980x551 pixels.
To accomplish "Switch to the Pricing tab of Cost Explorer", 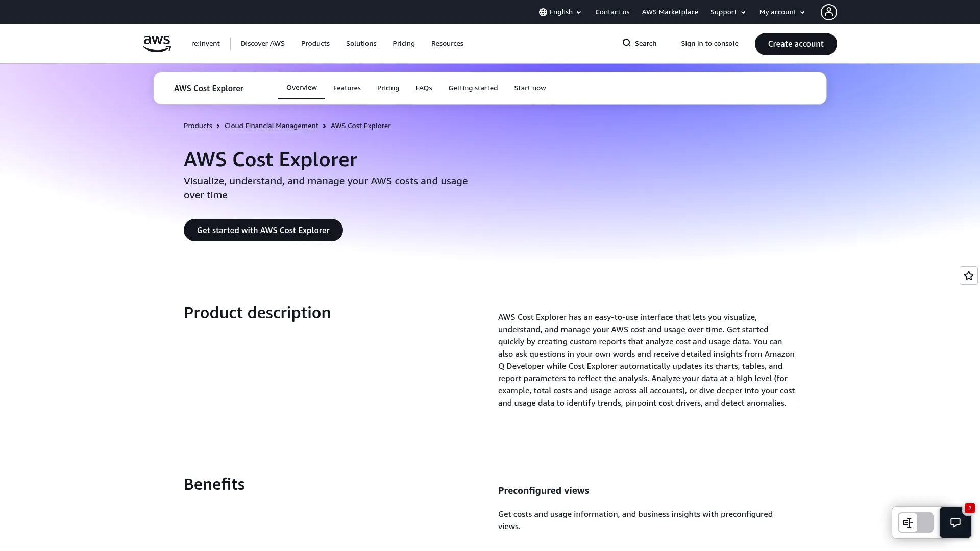I will click(x=388, y=88).
